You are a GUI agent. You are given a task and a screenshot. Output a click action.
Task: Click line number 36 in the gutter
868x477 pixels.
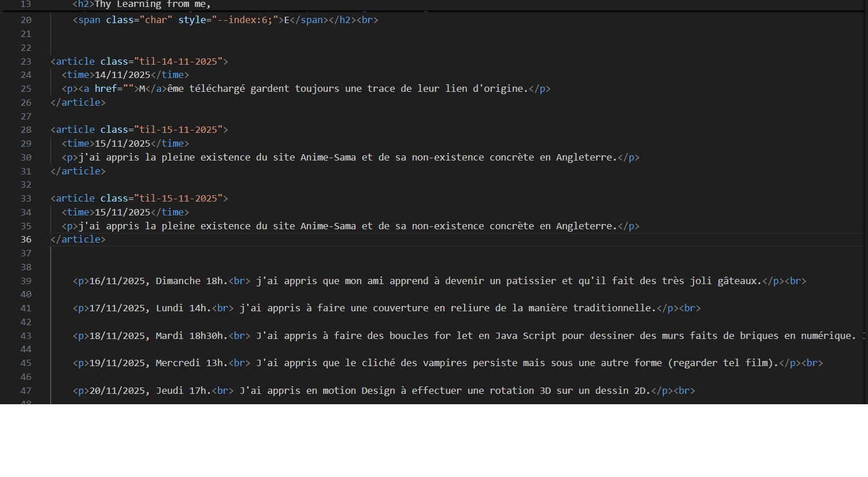[x=26, y=240]
